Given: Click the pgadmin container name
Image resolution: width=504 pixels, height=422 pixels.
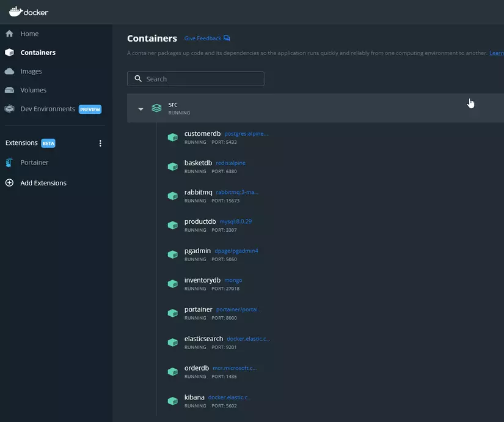Looking at the screenshot, I should pyautogui.click(x=197, y=251).
